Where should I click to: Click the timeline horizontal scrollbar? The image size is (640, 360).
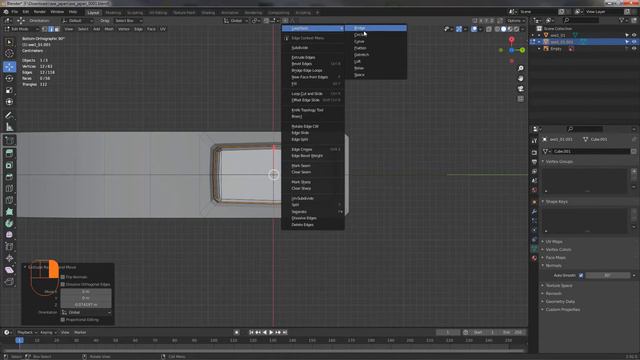click(x=264, y=350)
